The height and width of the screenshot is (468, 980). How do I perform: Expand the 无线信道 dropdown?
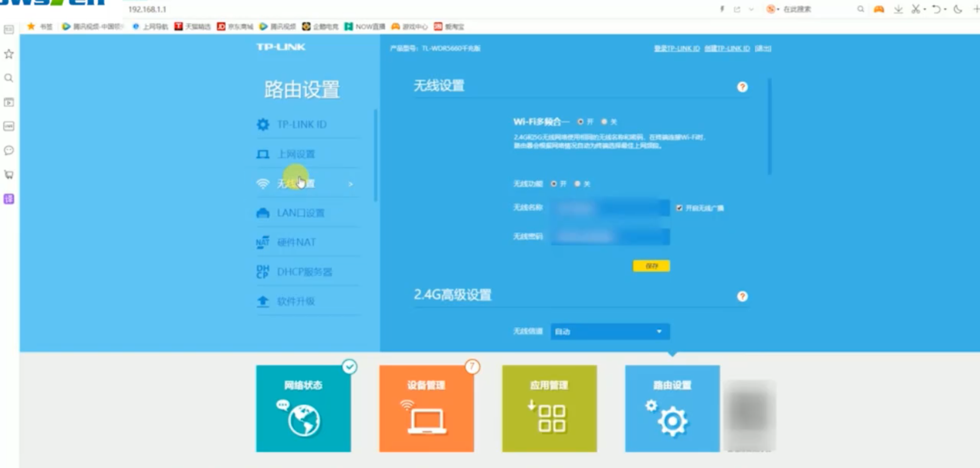pyautogui.click(x=610, y=332)
